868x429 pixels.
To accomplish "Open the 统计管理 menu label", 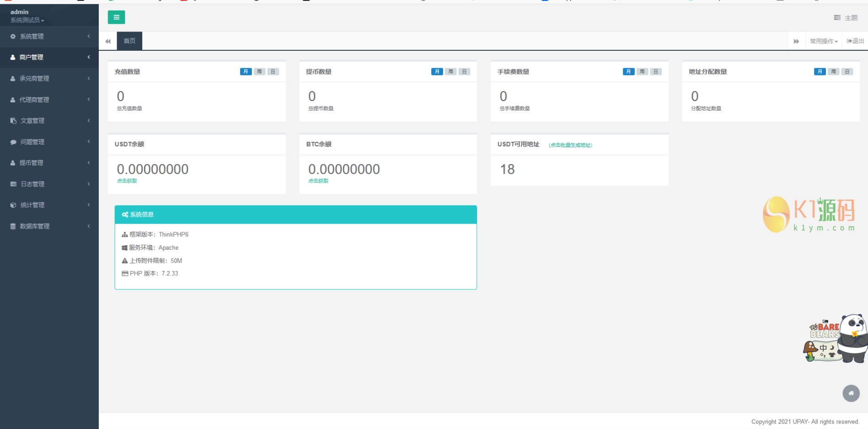I will (x=32, y=205).
